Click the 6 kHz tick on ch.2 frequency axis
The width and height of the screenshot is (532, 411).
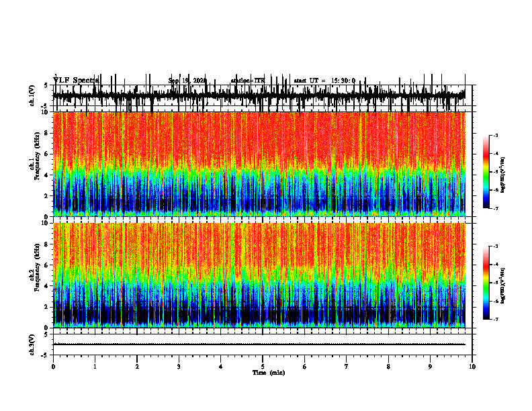(46, 265)
